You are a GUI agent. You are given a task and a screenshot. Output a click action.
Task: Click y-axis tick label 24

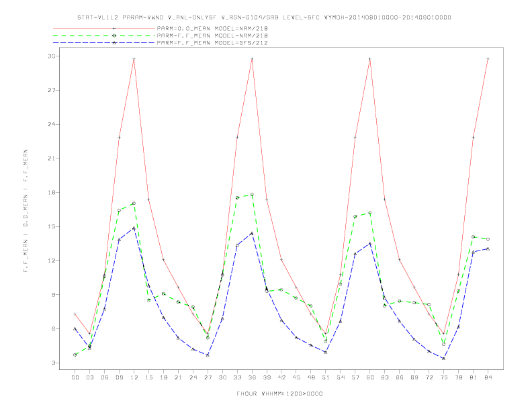[51, 124]
